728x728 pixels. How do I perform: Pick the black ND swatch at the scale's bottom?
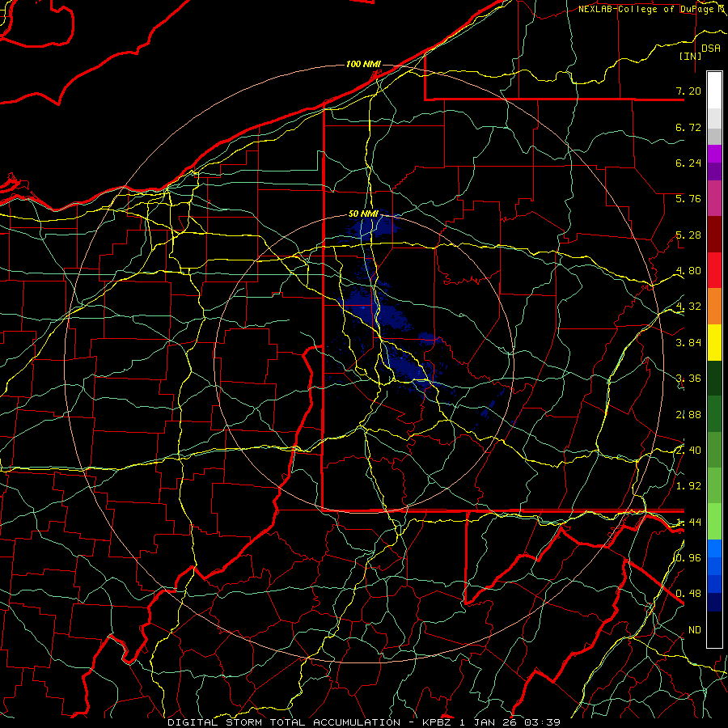pos(714,629)
